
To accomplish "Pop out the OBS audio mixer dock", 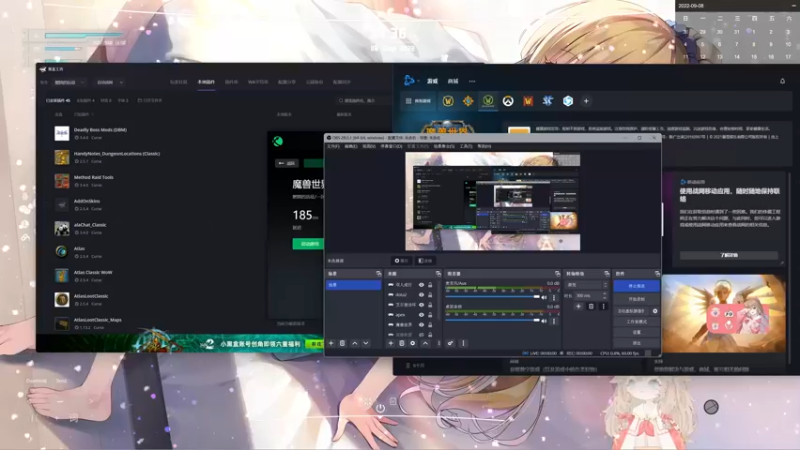I will tap(557, 274).
